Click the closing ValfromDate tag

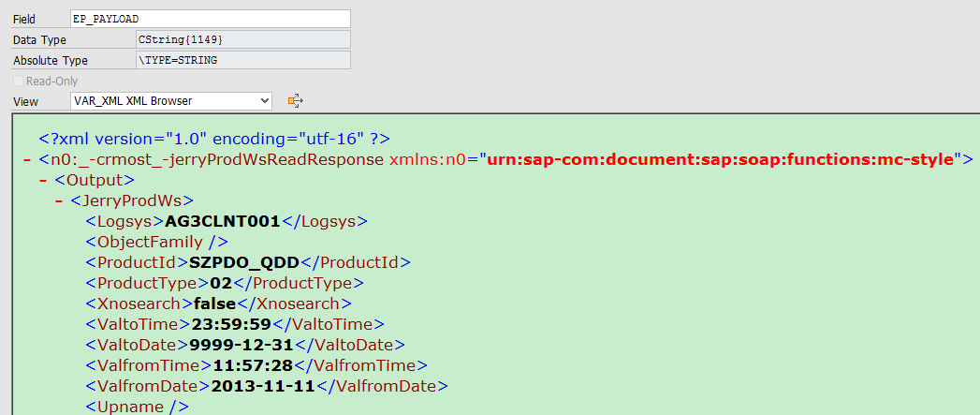point(381,387)
